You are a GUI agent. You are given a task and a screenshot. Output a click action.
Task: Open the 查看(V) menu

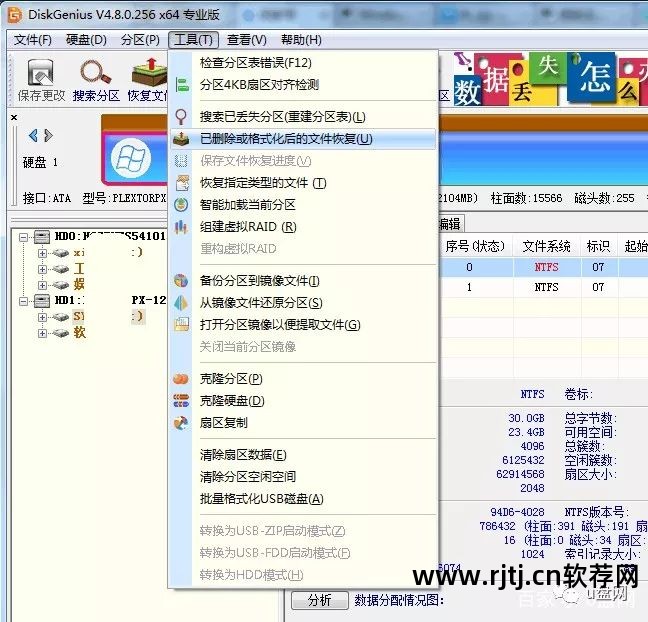pos(246,40)
